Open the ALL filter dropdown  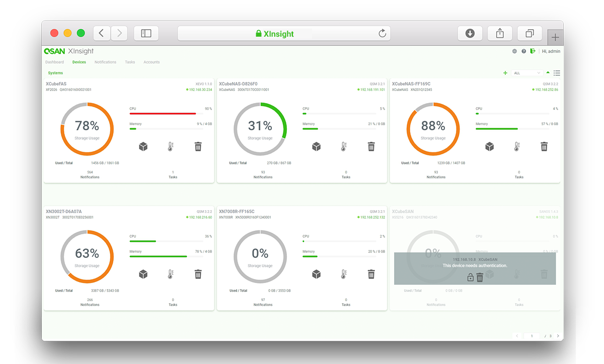527,73
